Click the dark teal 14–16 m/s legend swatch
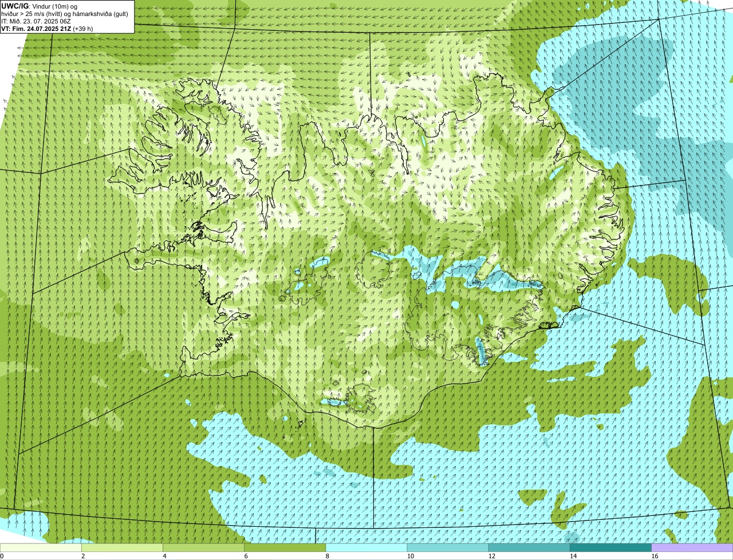This screenshot has width=733, height=560. coord(610,547)
